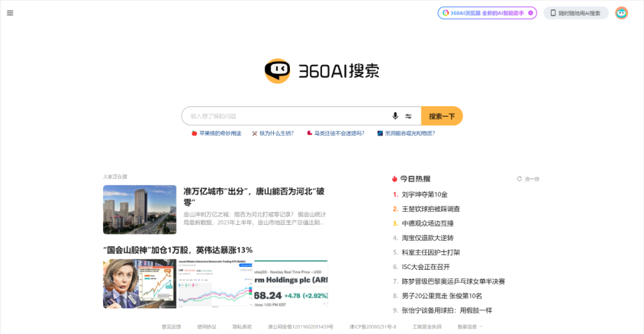Click the 360AI搜索 mascot logo
Image resolution: width=644 pixels, height=334 pixels.
(277, 70)
